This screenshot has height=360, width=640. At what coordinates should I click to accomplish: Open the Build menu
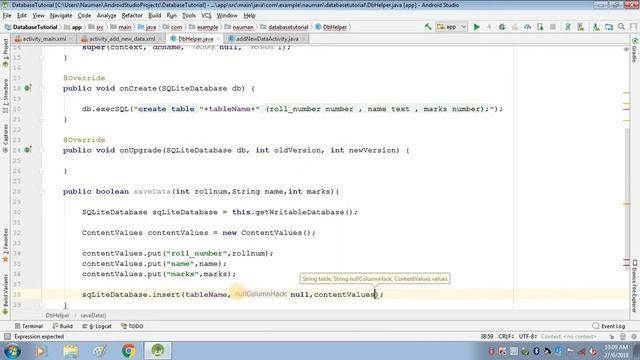[154, 16]
